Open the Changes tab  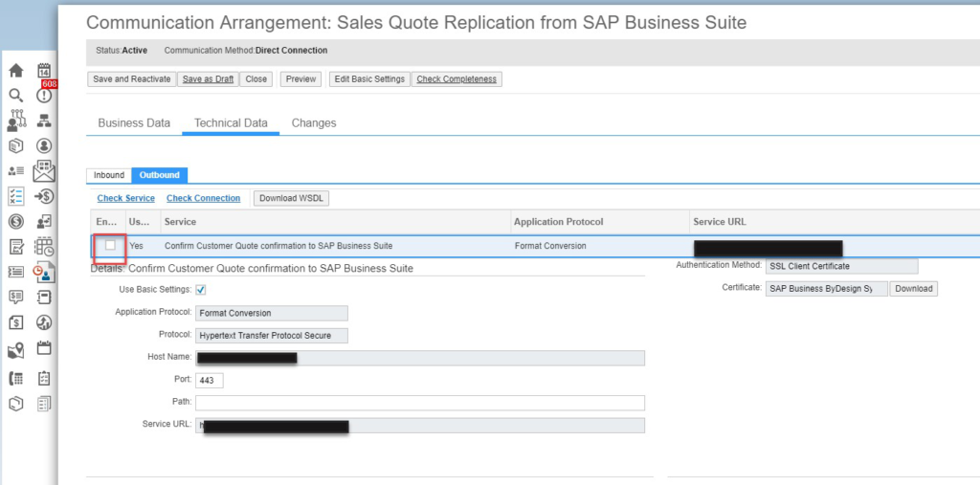click(x=314, y=123)
